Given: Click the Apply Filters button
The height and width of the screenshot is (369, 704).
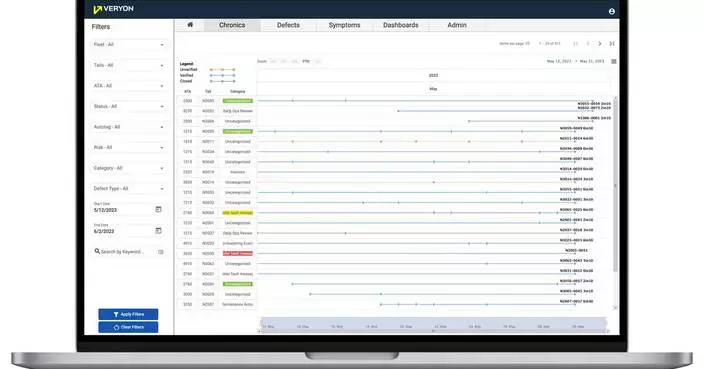Looking at the screenshot, I should point(128,314).
